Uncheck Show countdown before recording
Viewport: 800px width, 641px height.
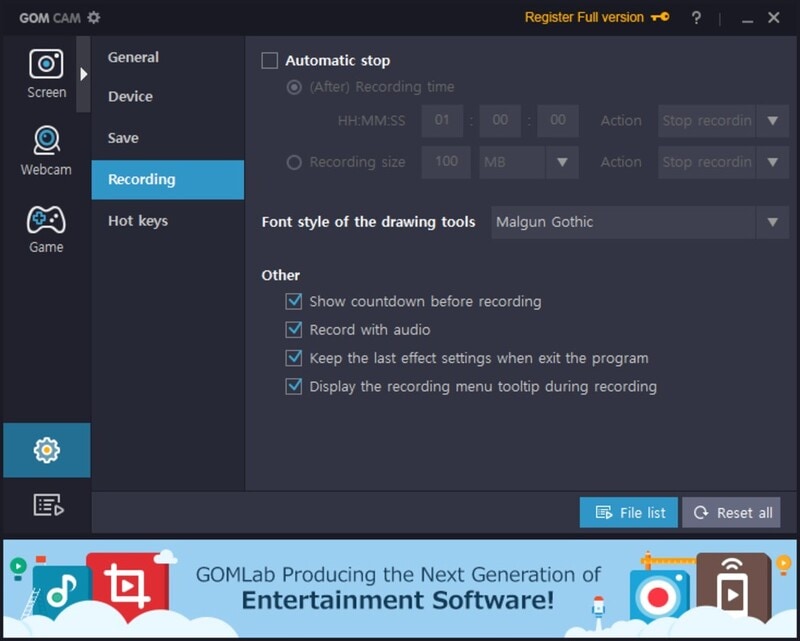(x=293, y=301)
